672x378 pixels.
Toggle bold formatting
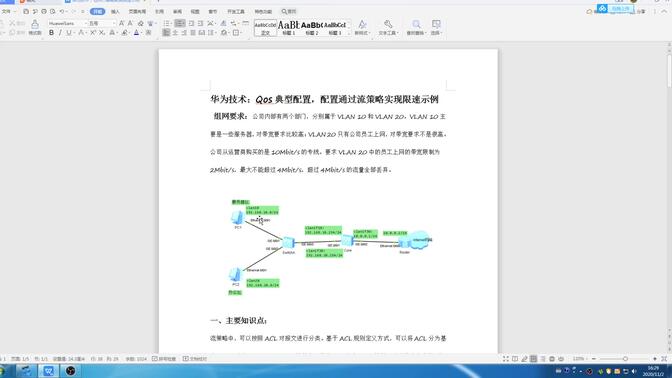51,33
